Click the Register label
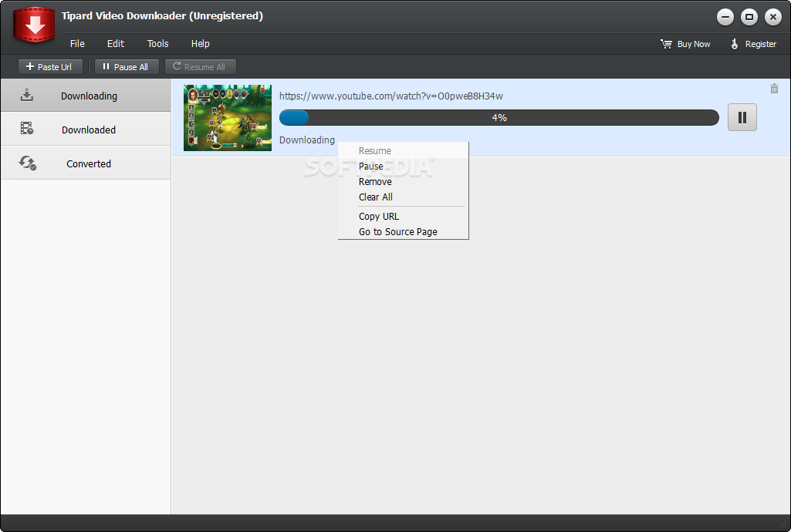Image resolution: width=791 pixels, height=532 pixels. 761,44
